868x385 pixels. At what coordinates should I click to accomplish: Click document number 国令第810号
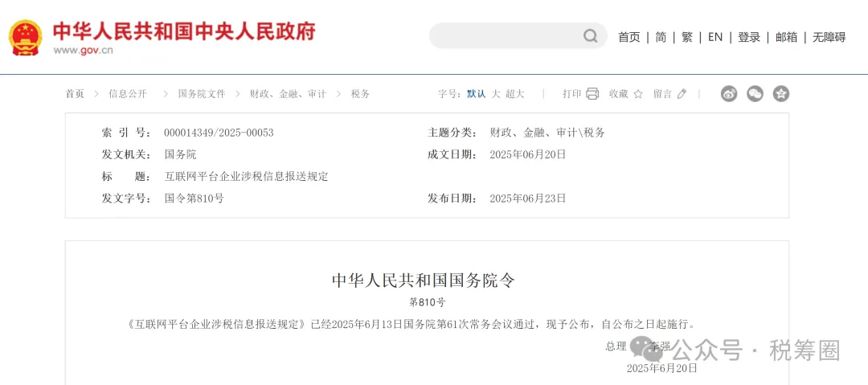click(194, 199)
